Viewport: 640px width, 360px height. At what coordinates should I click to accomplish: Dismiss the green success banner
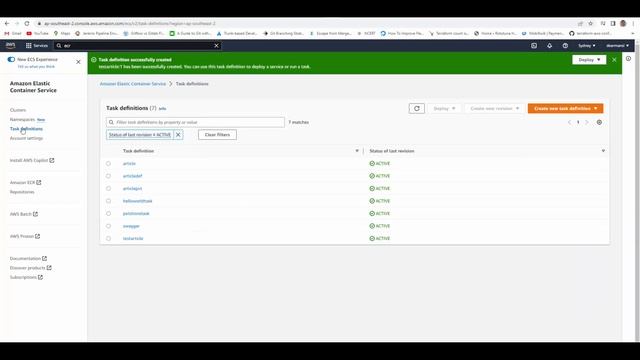(614, 60)
